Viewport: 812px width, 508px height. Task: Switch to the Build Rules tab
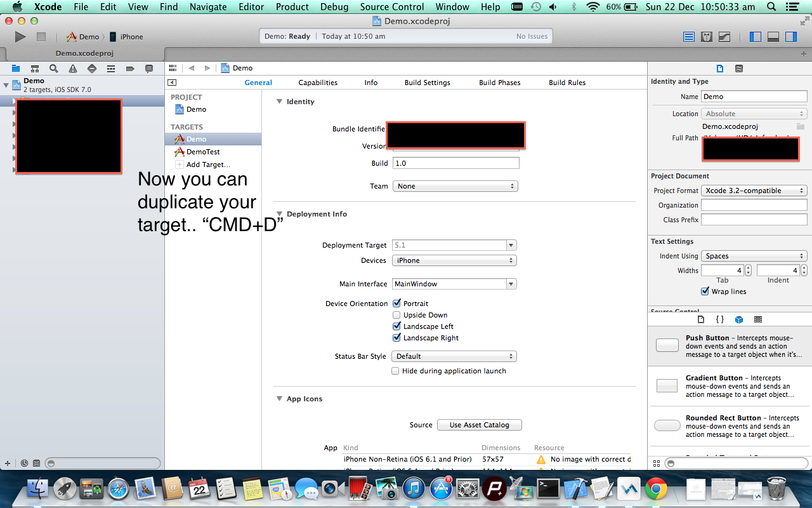coord(567,83)
